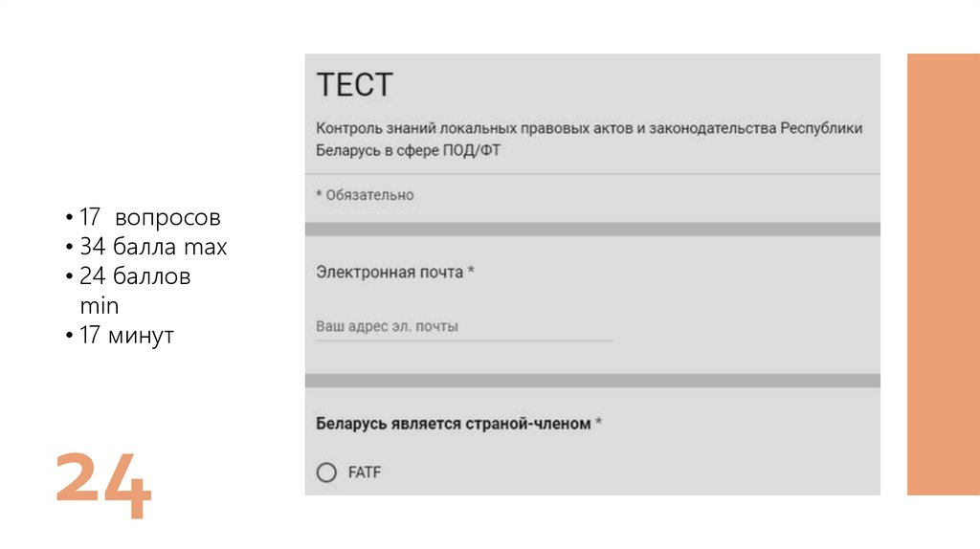
Task: Click the email address input field
Action: pyautogui.click(x=465, y=327)
